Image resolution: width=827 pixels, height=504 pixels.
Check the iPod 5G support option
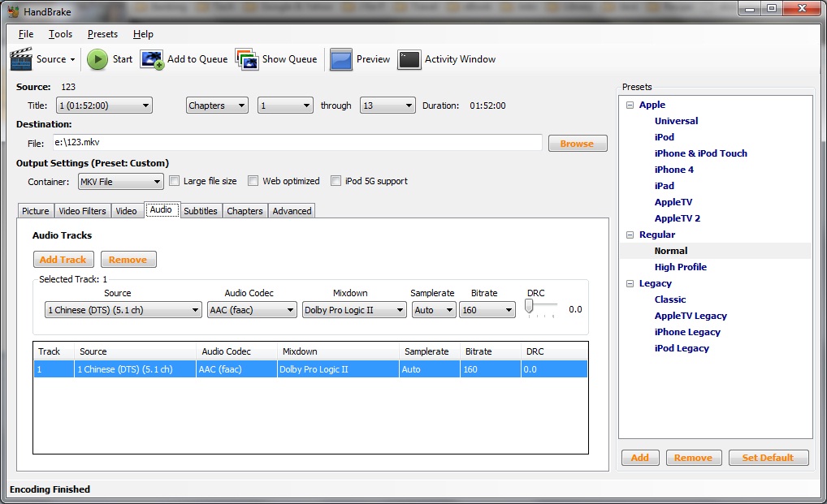tap(336, 181)
